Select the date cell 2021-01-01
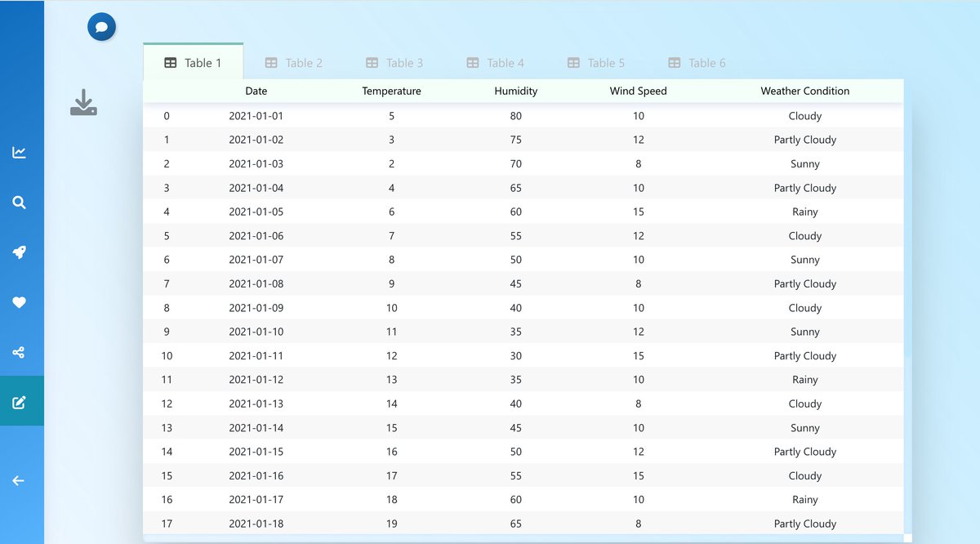The image size is (980, 544). [256, 116]
